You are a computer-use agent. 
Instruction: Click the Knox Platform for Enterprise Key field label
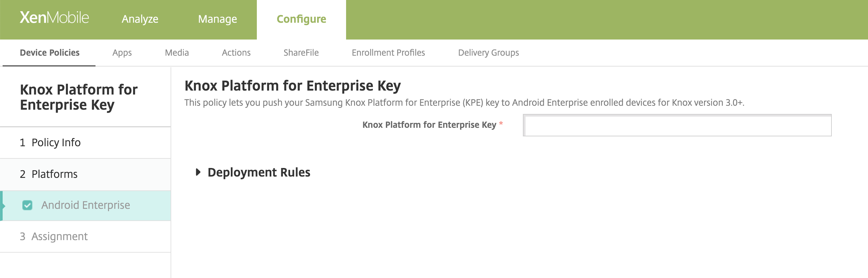pos(429,125)
